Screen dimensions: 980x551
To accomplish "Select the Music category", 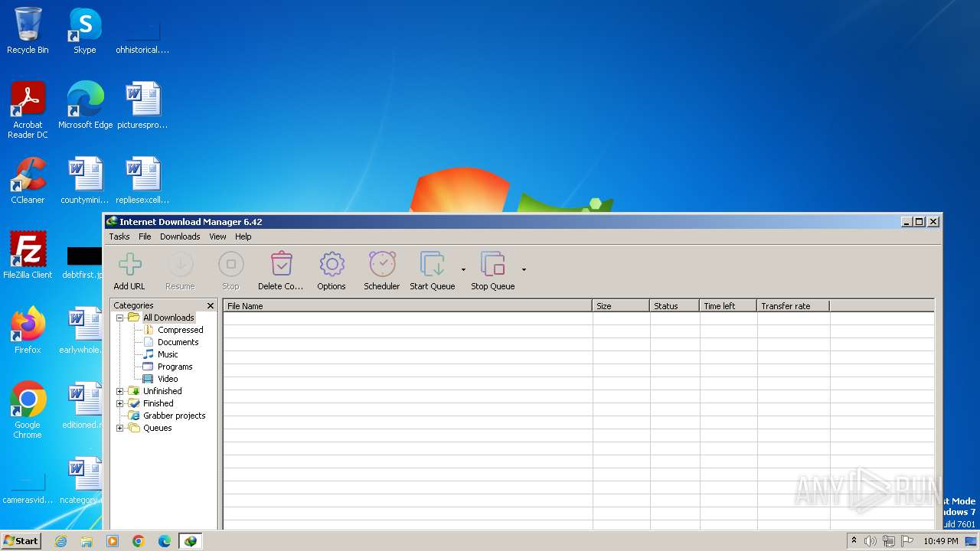I will 168,354.
